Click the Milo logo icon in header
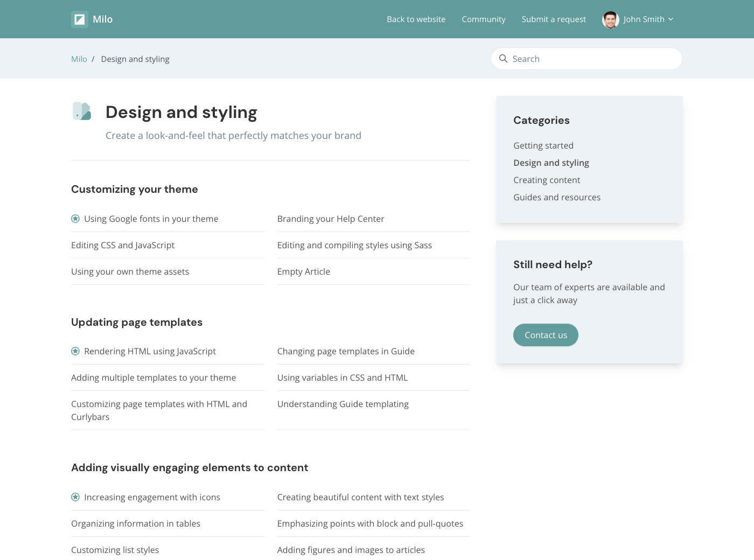Viewport: 754px width, 560px height. [x=80, y=19]
